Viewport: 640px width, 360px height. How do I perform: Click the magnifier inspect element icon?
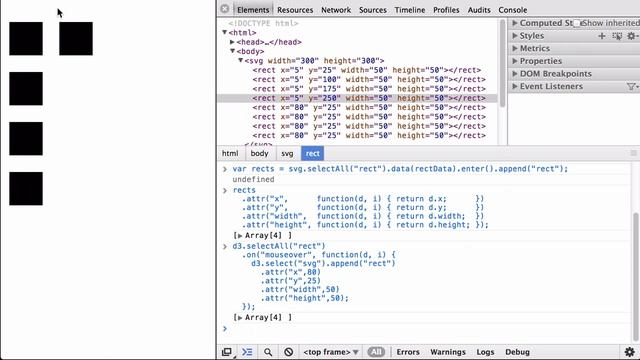coord(268,352)
